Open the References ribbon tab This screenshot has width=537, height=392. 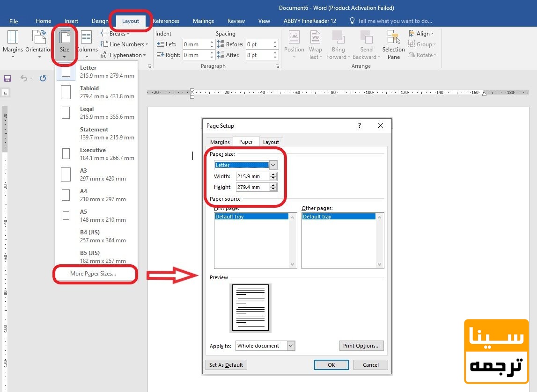click(x=166, y=21)
